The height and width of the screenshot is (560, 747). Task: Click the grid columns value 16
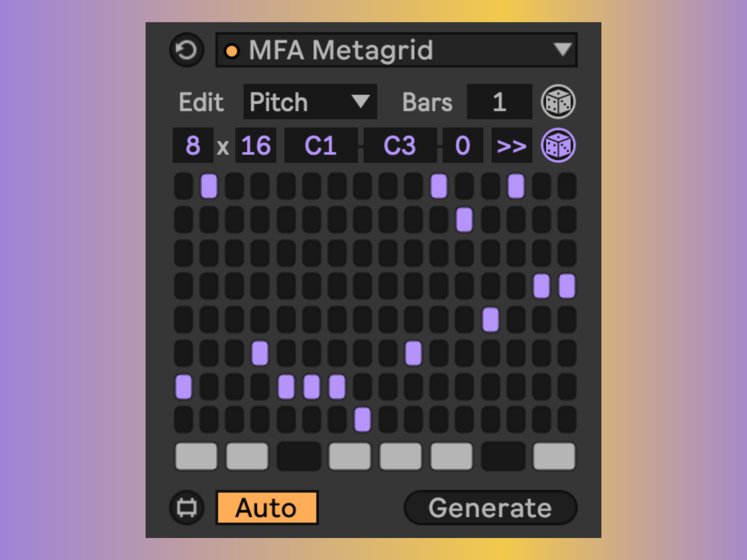click(256, 145)
